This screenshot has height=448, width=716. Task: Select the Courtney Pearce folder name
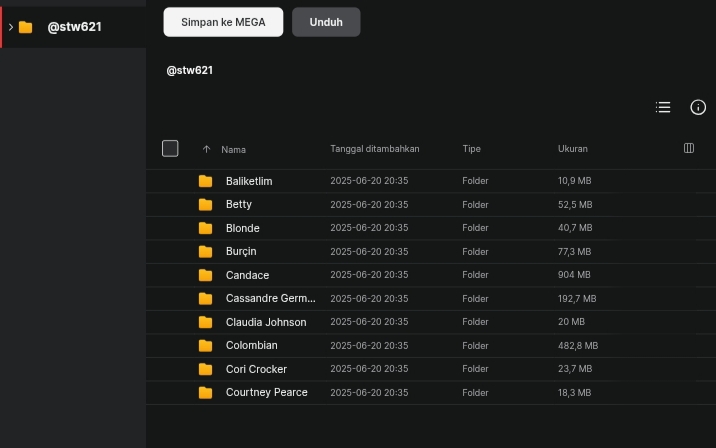[x=267, y=393]
